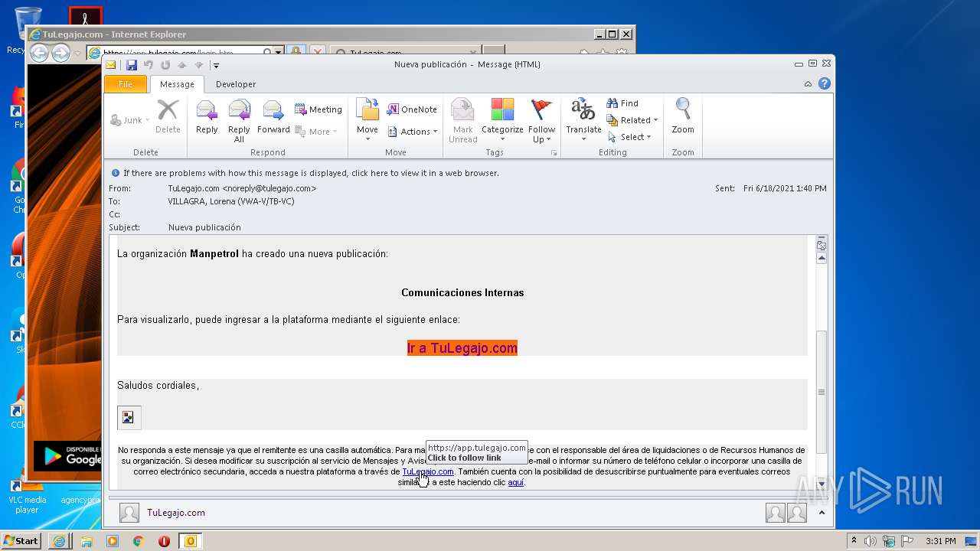
Task: Click second contact photo in People Pane
Action: [797, 513]
